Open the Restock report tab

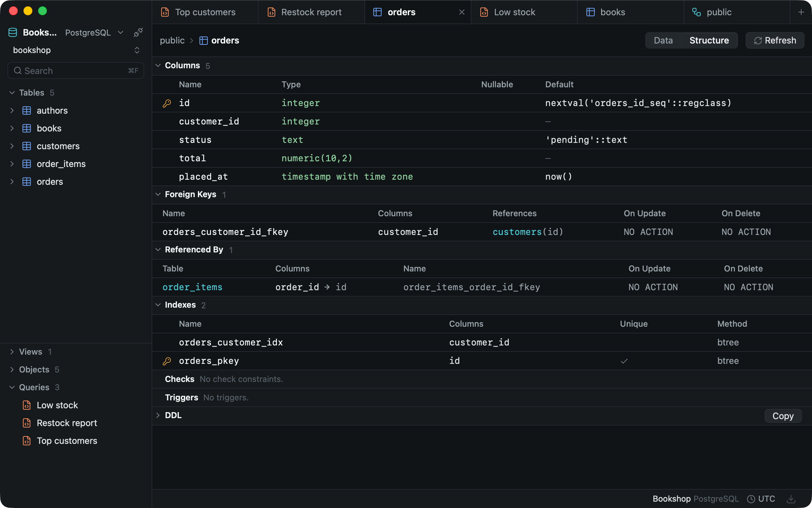(x=311, y=12)
